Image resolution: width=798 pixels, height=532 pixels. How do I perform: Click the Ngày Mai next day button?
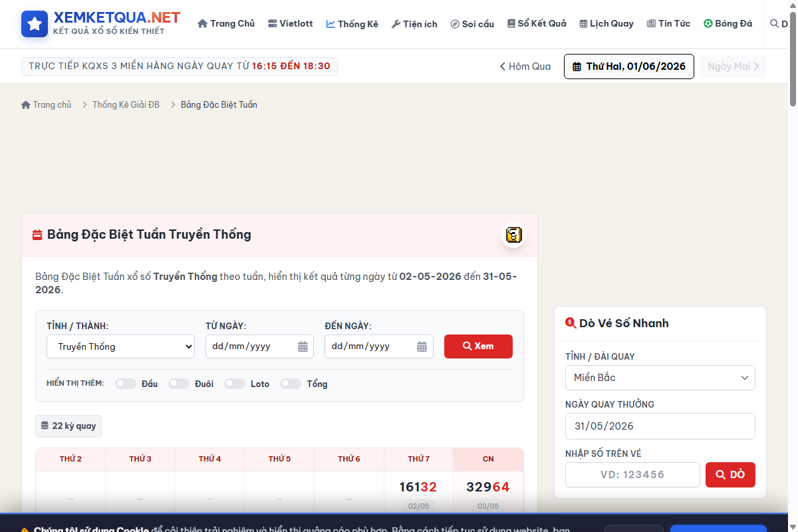(x=733, y=66)
